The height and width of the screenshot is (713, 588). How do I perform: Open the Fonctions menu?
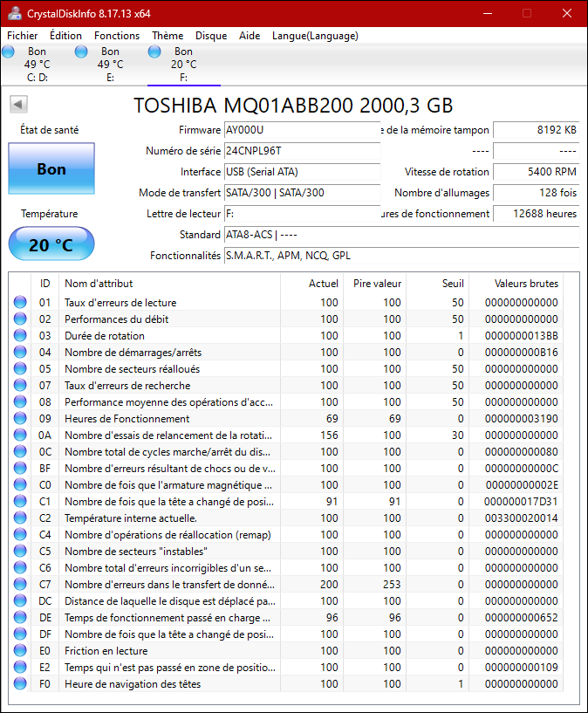[117, 36]
